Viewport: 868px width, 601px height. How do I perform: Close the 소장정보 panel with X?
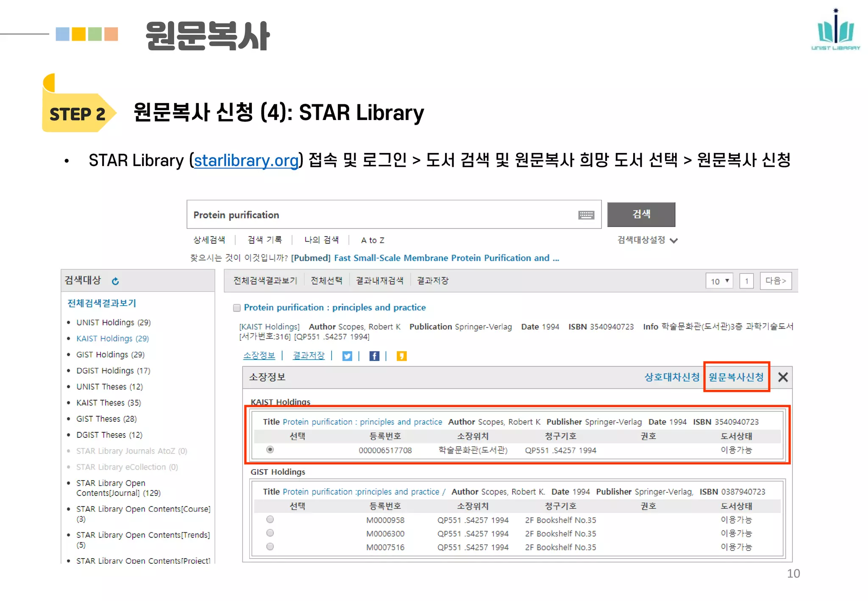point(783,377)
